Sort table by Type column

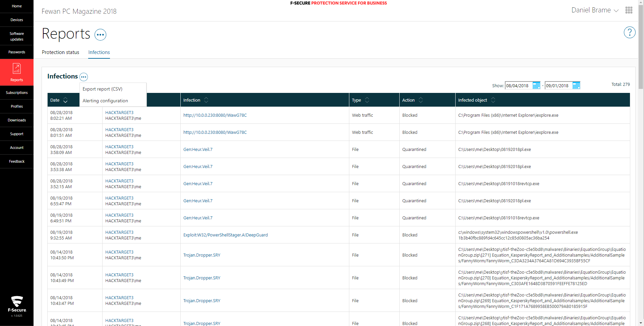click(367, 100)
